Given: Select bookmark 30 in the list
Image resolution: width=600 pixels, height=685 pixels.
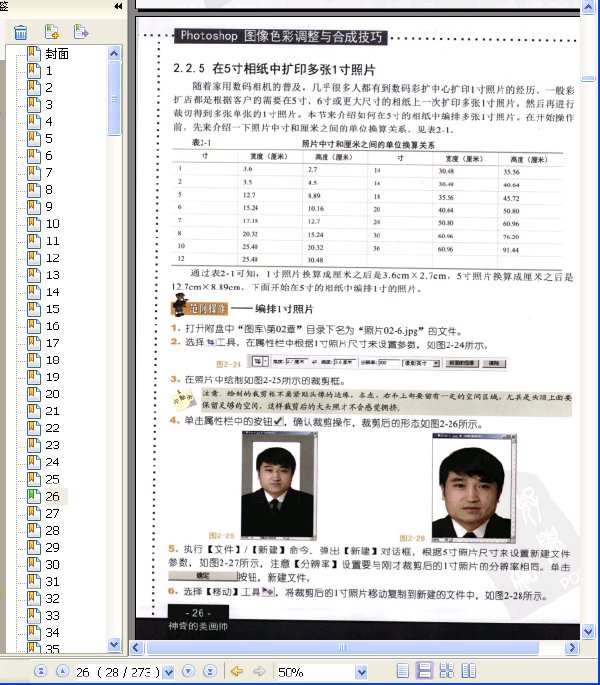Looking at the screenshot, I should click(x=52, y=564).
